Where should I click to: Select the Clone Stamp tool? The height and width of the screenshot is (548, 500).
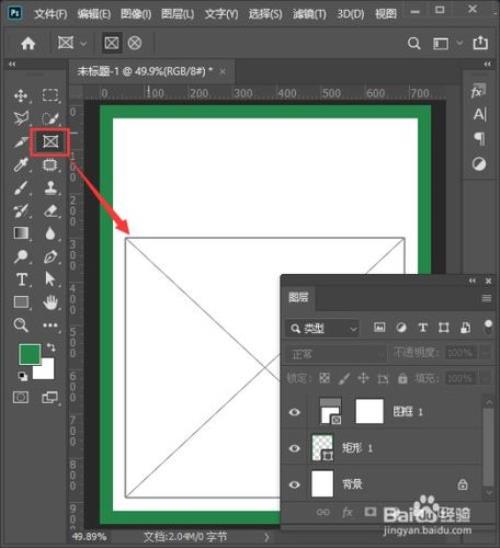coord(50,188)
